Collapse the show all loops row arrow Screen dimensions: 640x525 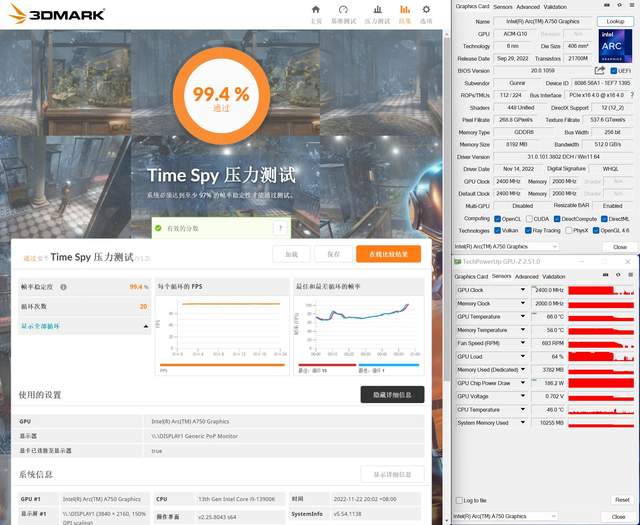click(146, 326)
